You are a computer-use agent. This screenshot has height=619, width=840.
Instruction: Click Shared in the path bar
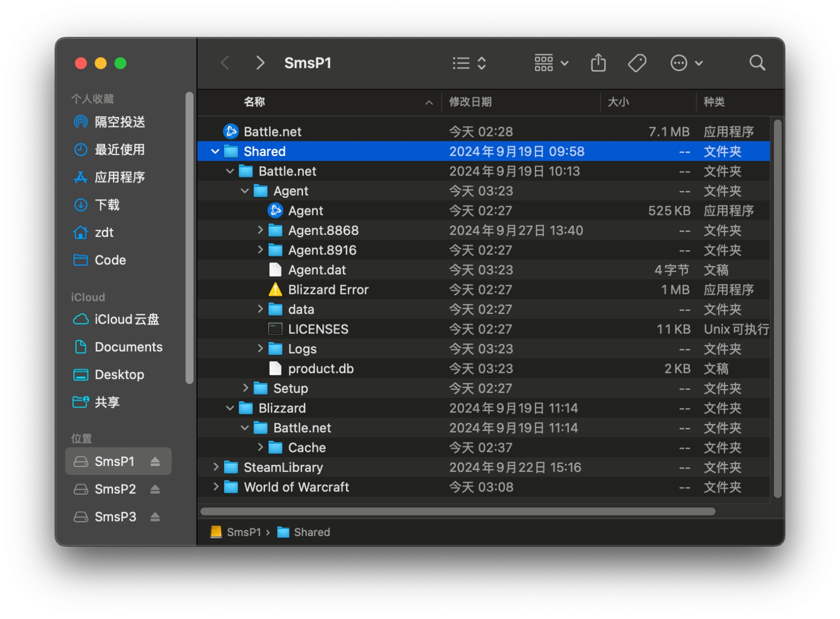(303, 532)
